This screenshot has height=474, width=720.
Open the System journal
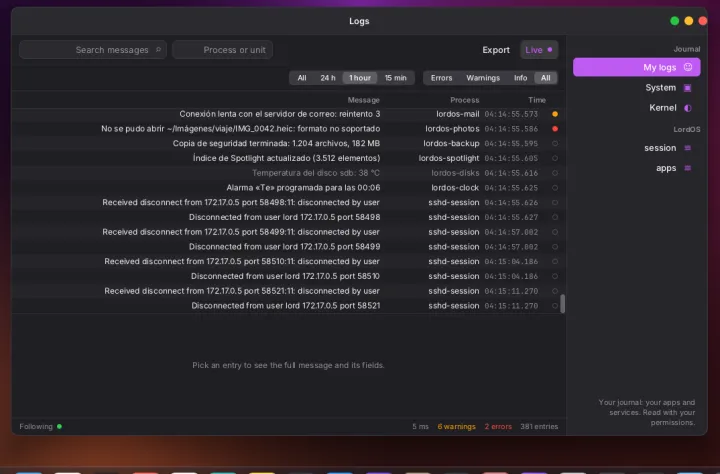(636, 88)
